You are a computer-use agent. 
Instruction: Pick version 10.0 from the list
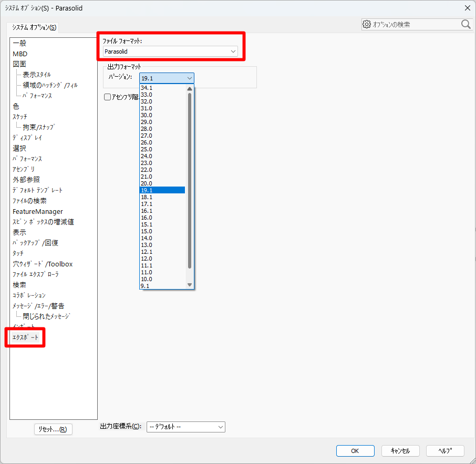pyautogui.click(x=147, y=279)
